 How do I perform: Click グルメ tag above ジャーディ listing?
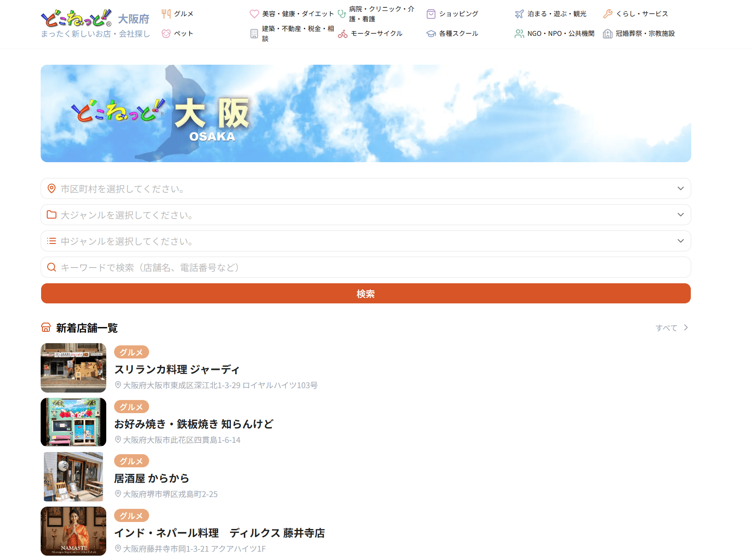(132, 352)
